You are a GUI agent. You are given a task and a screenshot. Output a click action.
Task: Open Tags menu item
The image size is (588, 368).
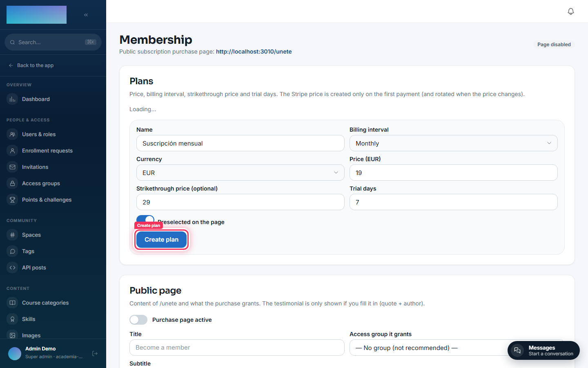click(x=53, y=251)
